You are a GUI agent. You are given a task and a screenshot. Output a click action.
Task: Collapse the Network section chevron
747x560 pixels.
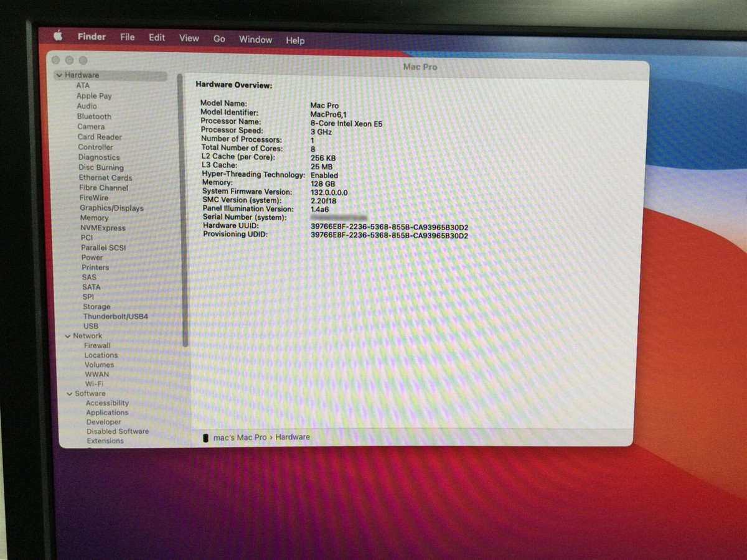pyautogui.click(x=67, y=336)
